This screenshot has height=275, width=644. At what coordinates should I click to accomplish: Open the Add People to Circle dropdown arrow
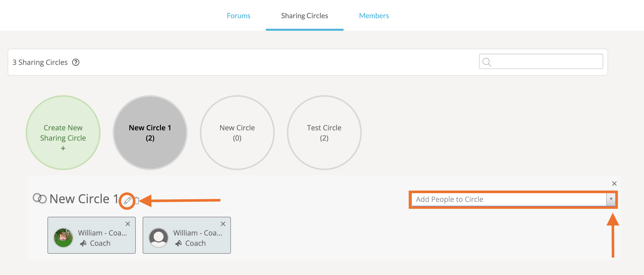point(611,199)
